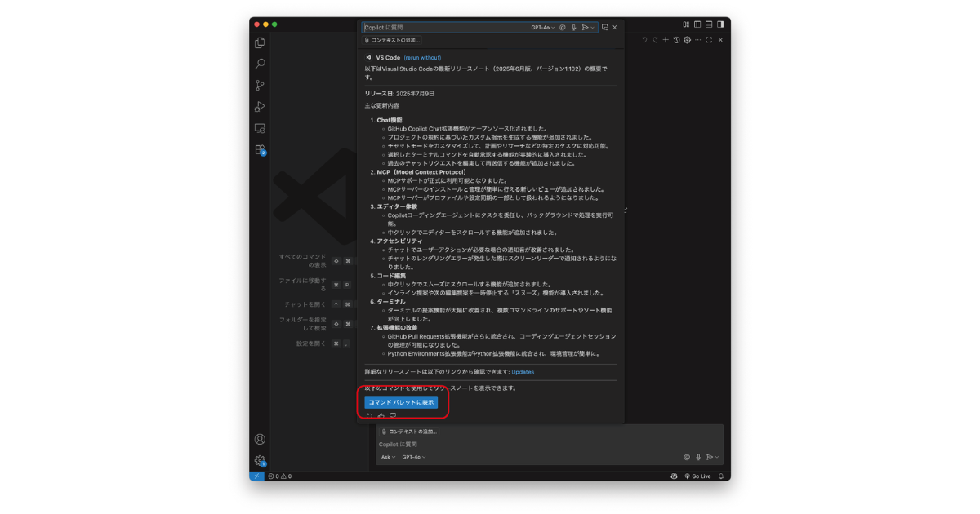
Task: Mark the response as unhelpful with thumbs down
Action: [x=393, y=415]
